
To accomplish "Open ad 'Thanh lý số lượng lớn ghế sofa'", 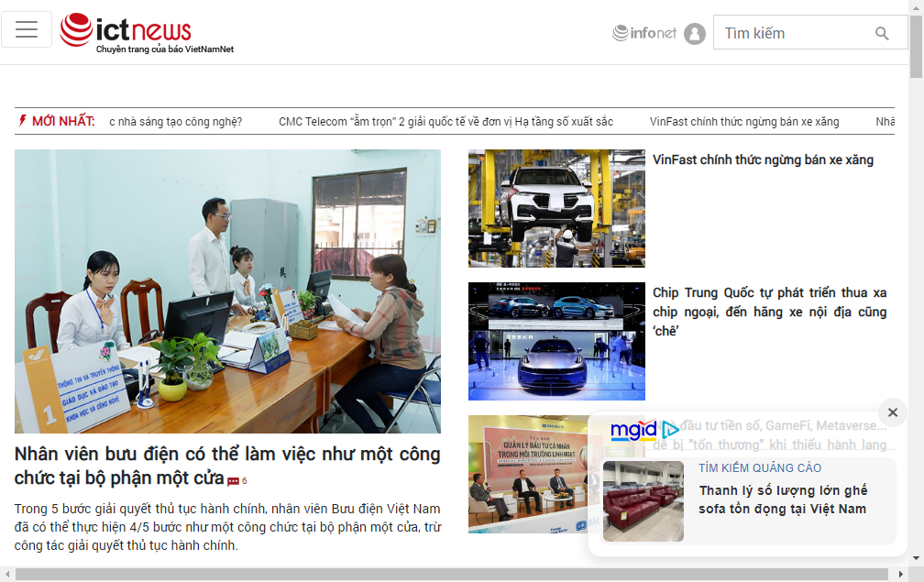I will [x=783, y=500].
